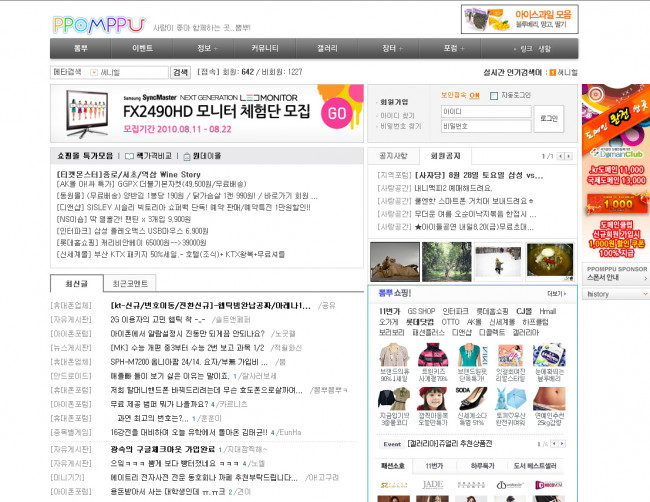Image resolution: width=650 pixels, height=502 pixels.
Task: Switch to the 최신글 tab
Action: coord(77,284)
